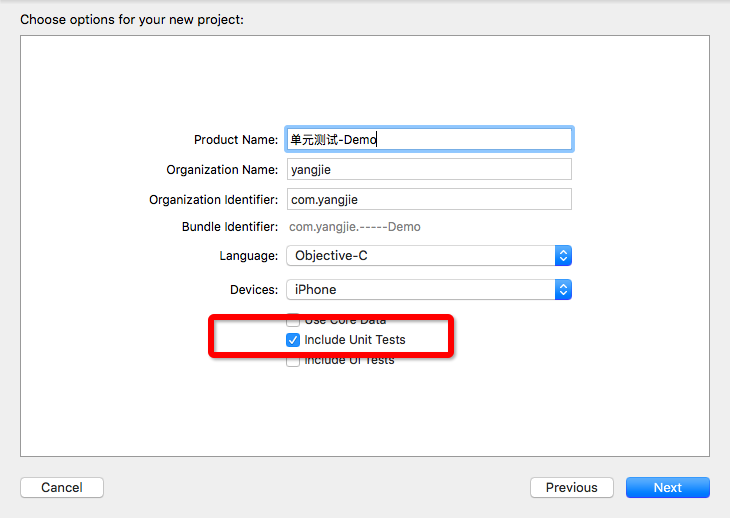Click the "Organization Identifier:" label text
The width and height of the screenshot is (730, 518).
point(214,200)
